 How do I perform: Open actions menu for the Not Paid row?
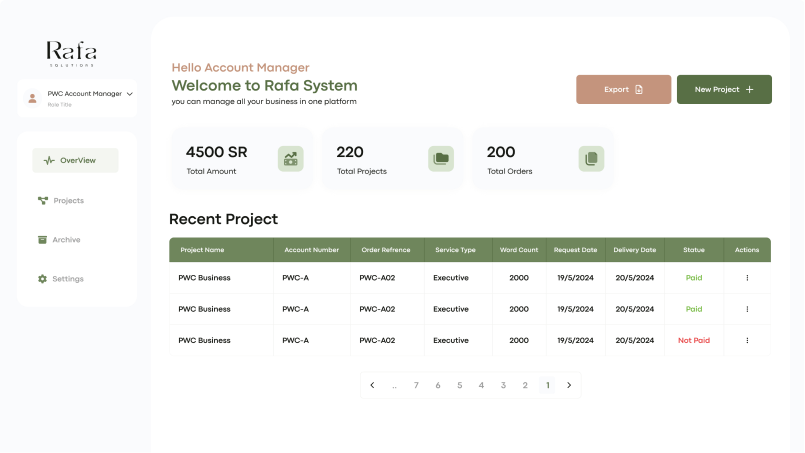[x=747, y=340]
